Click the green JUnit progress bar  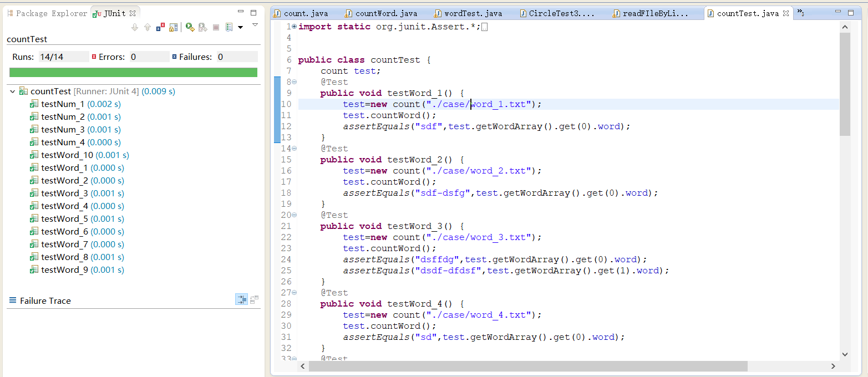point(133,73)
